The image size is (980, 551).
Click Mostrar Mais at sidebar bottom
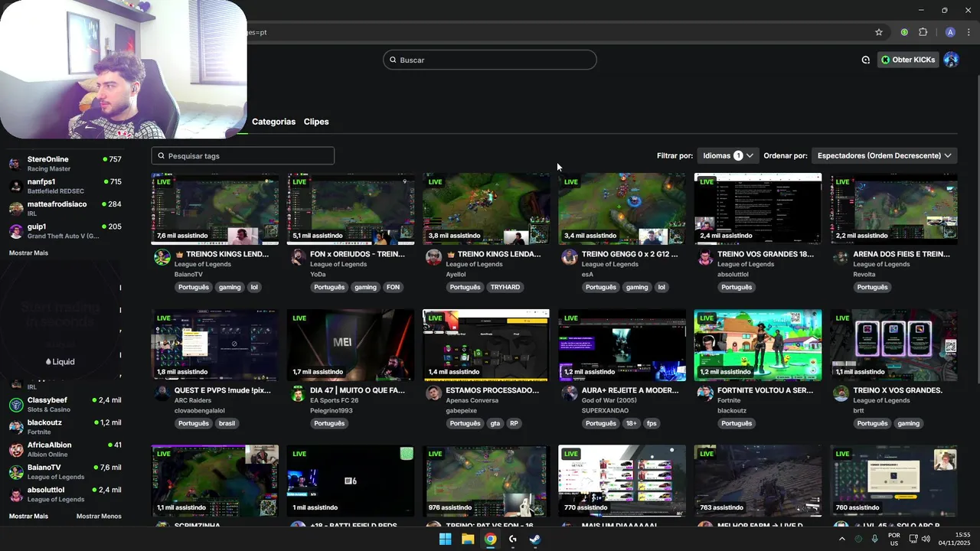(x=28, y=516)
